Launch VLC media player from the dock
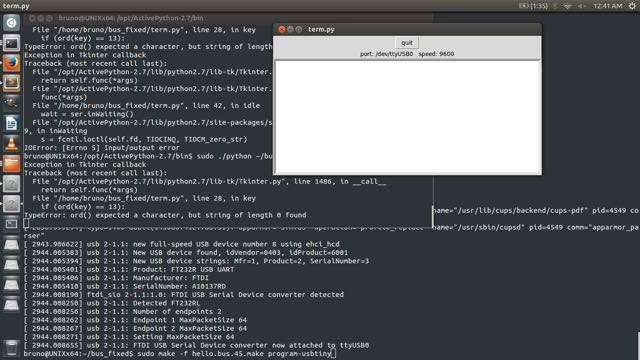The height and width of the screenshot is (360, 640). coord(11,143)
